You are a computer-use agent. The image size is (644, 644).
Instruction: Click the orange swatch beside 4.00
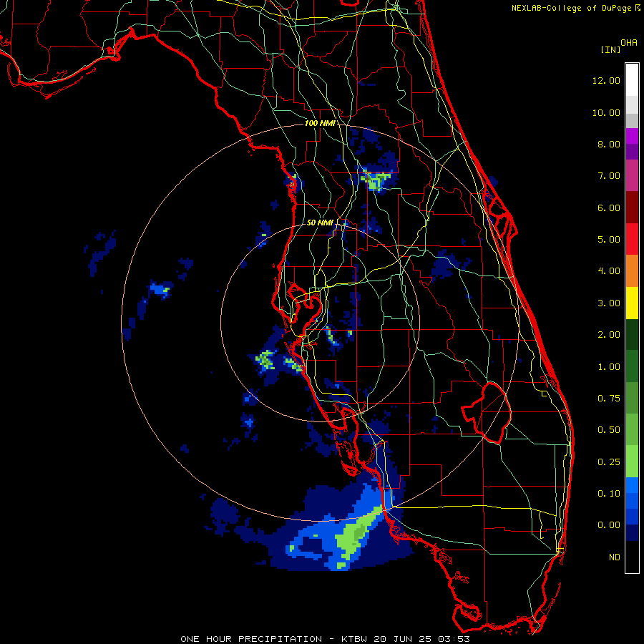[632, 271]
